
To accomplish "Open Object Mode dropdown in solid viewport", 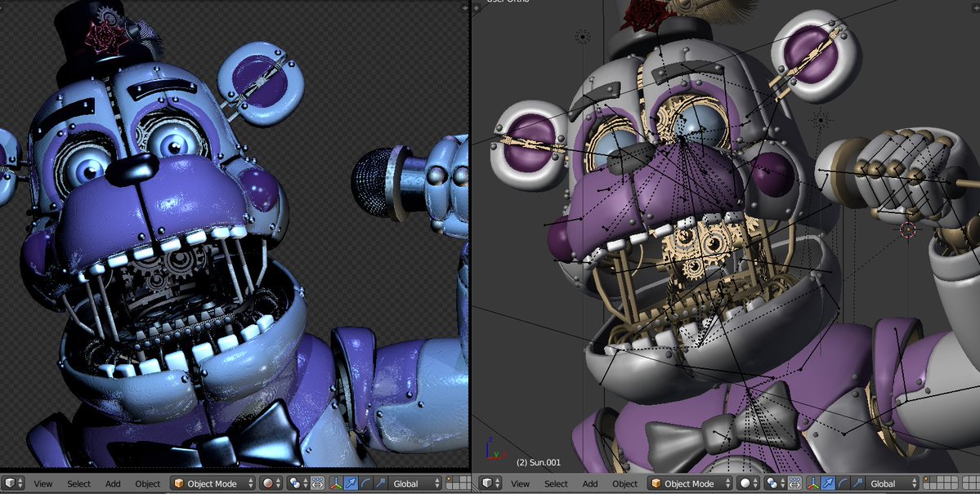I will pyautogui.click(x=689, y=483).
